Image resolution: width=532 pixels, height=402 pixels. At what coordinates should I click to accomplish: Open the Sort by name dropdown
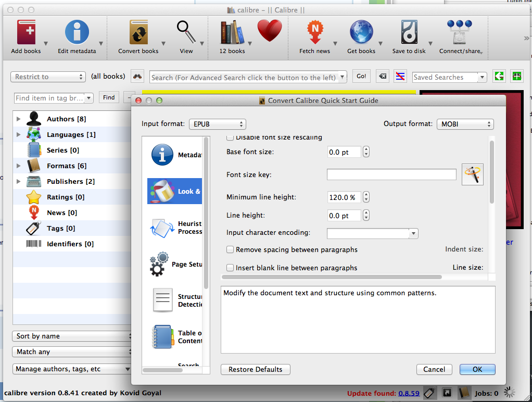72,336
